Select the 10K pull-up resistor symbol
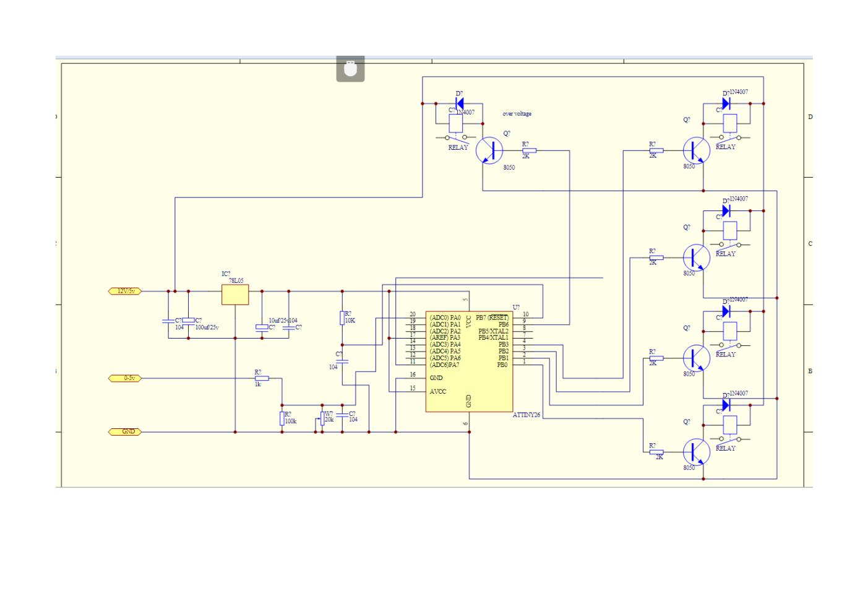 point(342,318)
